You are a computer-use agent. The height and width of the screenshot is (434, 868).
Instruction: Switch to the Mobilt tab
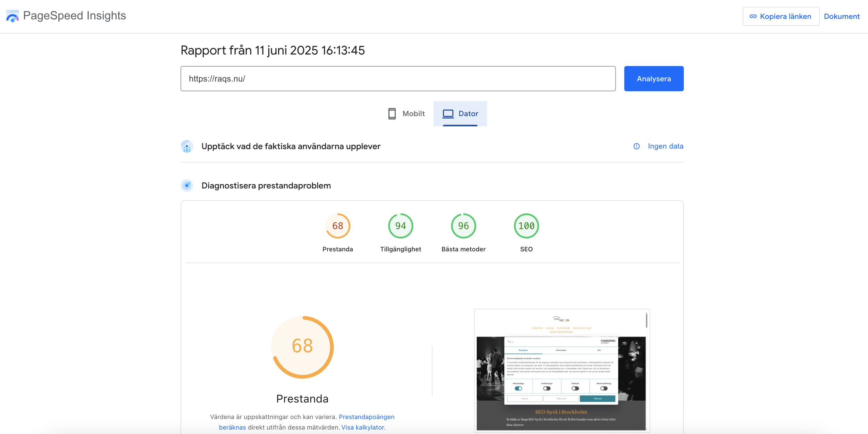point(406,114)
